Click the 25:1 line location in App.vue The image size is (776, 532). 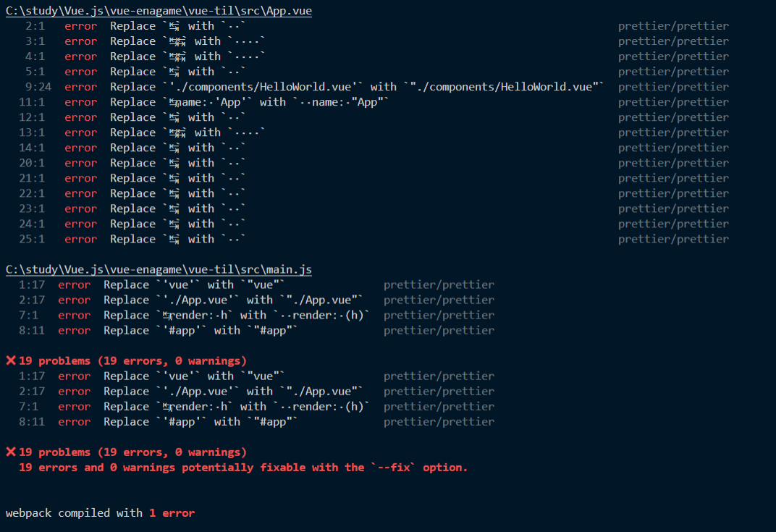point(32,239)
